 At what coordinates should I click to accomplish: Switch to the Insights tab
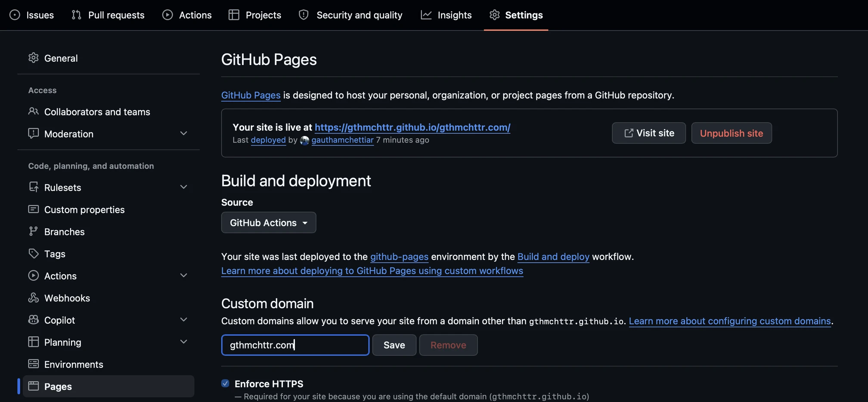coord(446,15)
